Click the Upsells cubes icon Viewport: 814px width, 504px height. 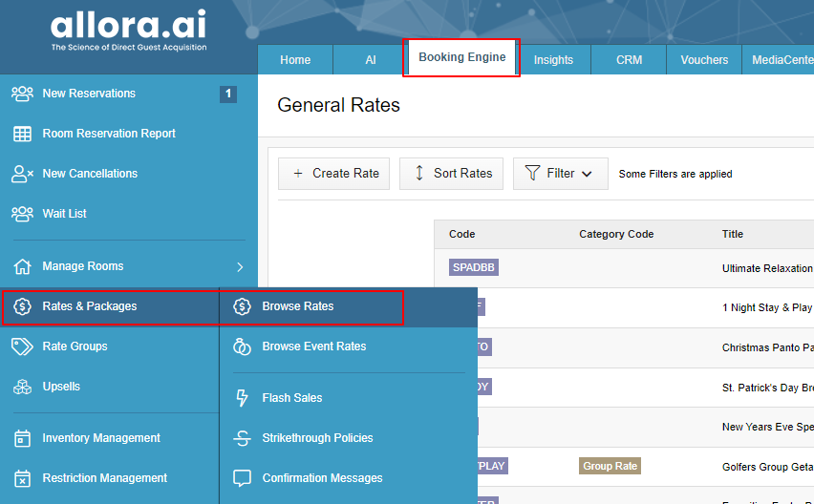22,387
